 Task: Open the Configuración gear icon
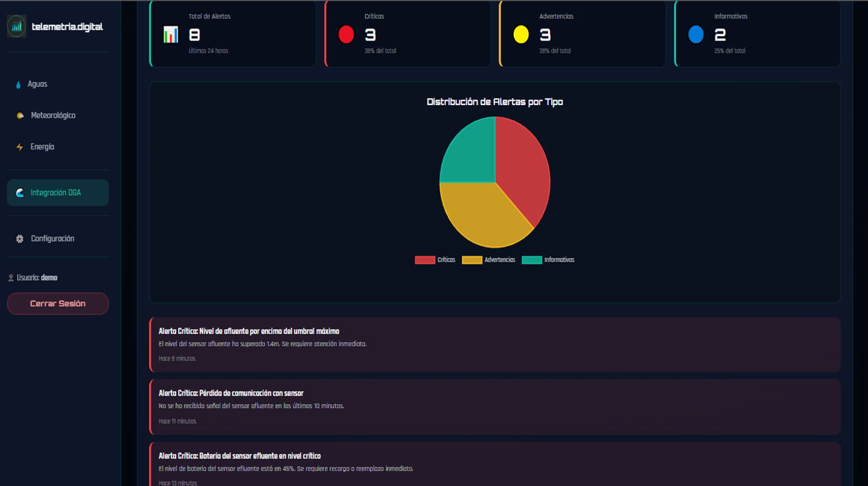pyautogui.click(x=18, y=238)
